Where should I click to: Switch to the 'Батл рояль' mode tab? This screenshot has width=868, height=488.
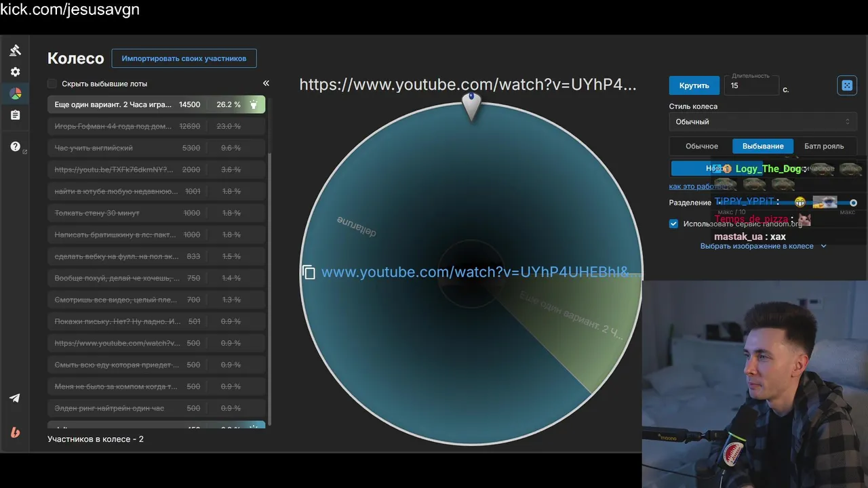[x=824, y=146]
